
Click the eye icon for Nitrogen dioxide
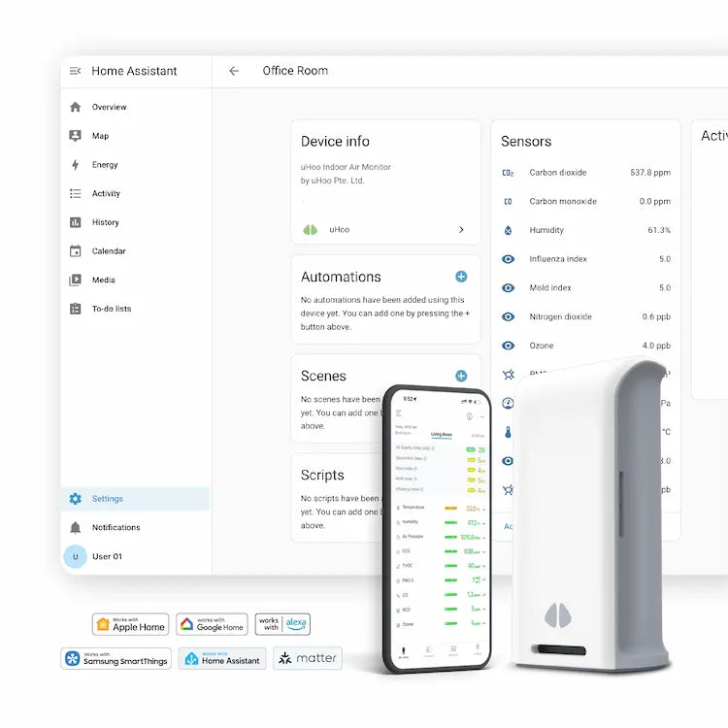[508, 316]
